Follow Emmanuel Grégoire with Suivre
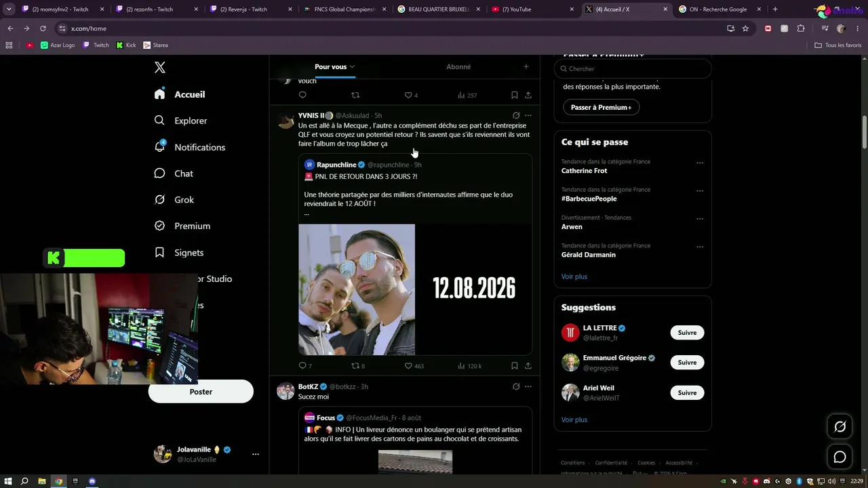Screen dimensions: 868x488 point(687,363)
